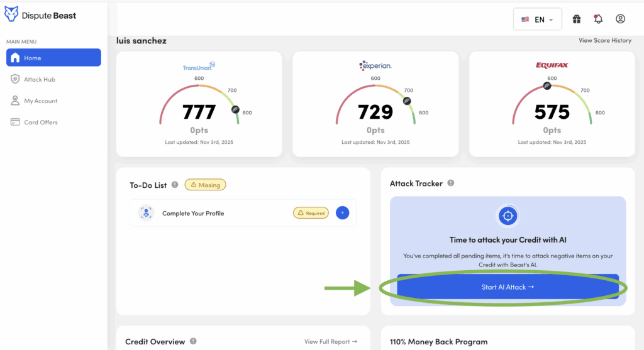Expand the EN language dropdown
This screenshot has width=644, height=350.
[537, 19]
